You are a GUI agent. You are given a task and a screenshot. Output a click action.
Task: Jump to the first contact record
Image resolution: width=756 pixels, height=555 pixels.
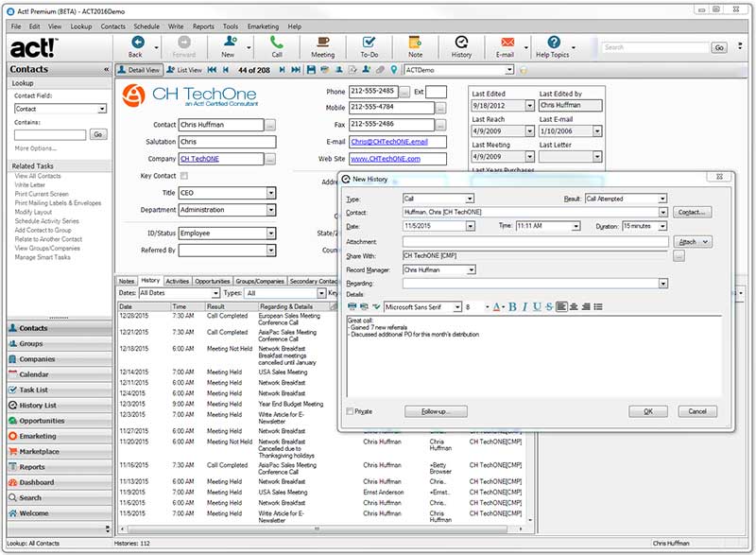coord(212,70)
